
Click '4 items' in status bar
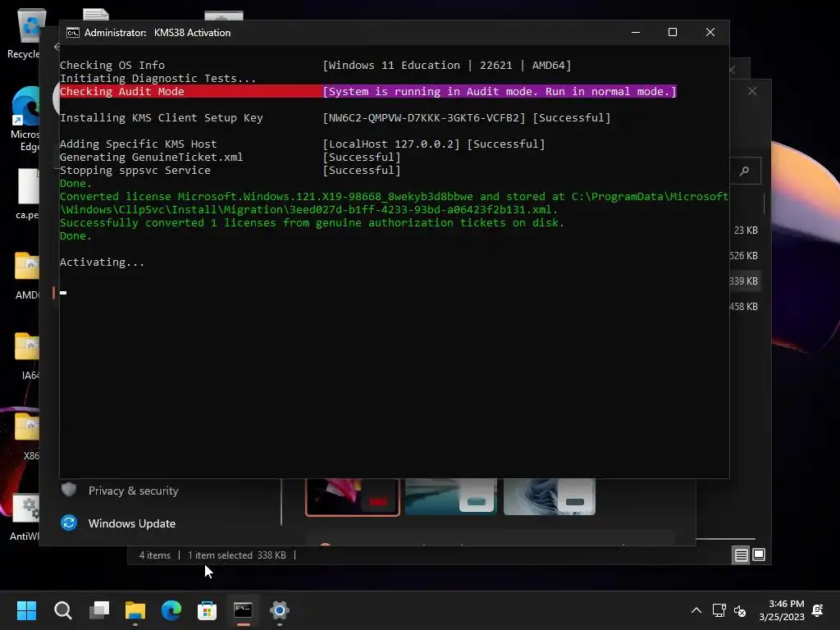(x=155, y=555)
